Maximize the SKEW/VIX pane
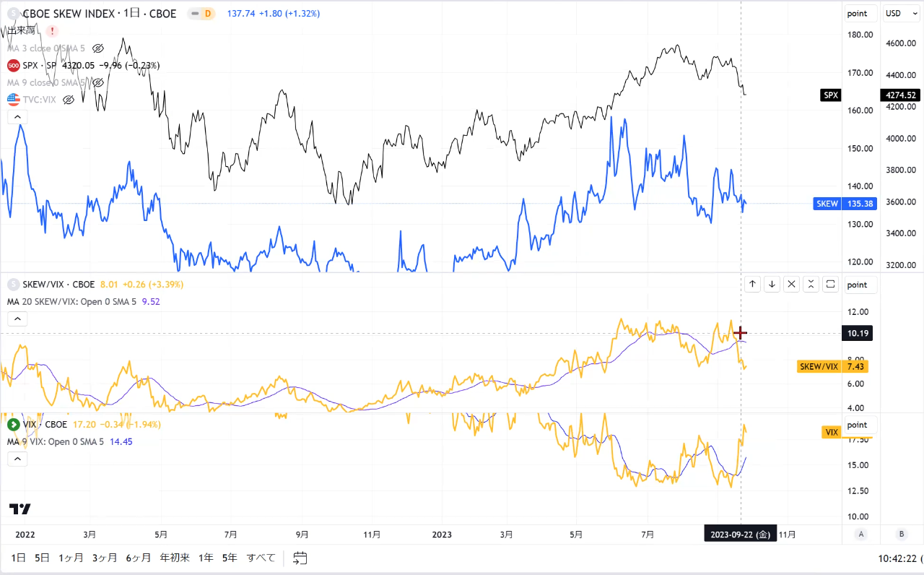This screenshot has width=924, height=575. point(831,285)
